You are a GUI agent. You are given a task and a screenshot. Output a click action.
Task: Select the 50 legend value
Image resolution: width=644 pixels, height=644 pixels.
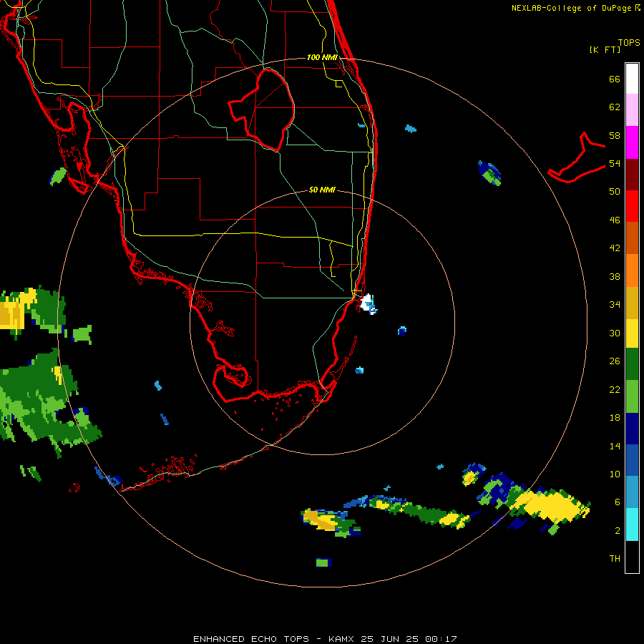615,191
